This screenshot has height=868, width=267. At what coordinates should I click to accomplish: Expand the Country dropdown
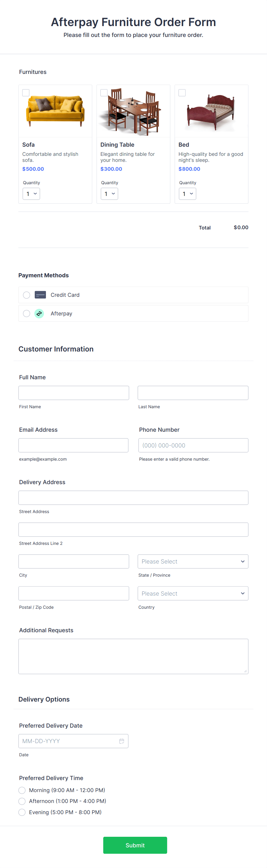[x=193, y=593]
